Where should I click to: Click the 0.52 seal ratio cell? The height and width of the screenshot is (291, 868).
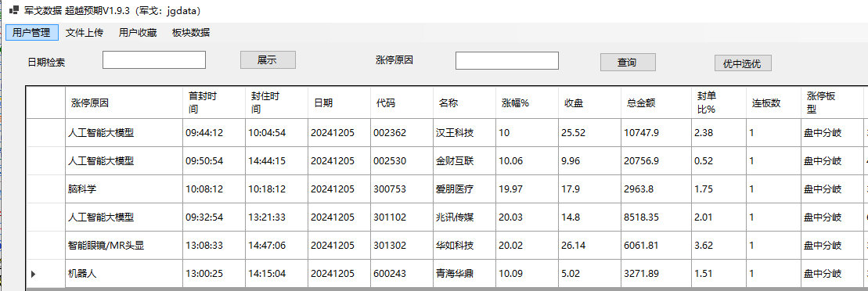[719, 161]
